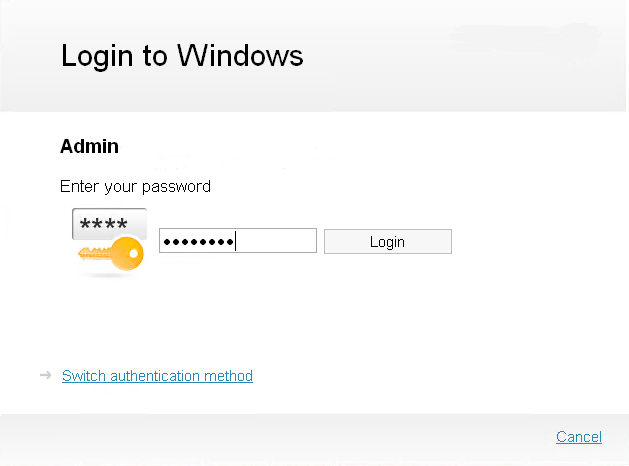Open the Switch authentication method link

pos(157,376)
